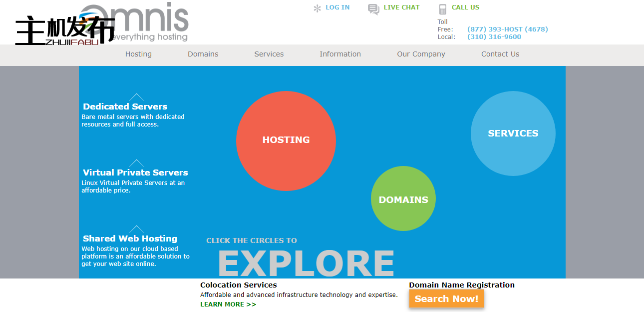
Task: Click the arrow above Virtual Private Servers
Action: (136, 163)
